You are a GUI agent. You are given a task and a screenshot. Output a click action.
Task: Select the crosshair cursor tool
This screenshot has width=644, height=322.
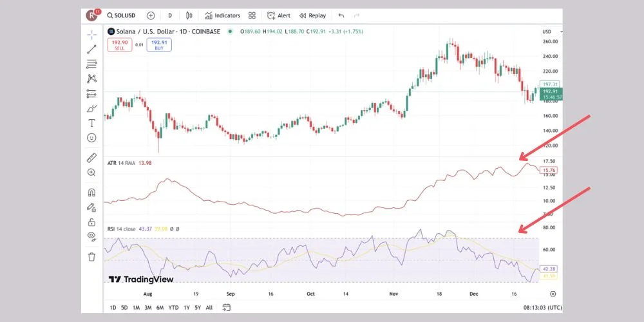pyautogui.click(x=91, y=35)
